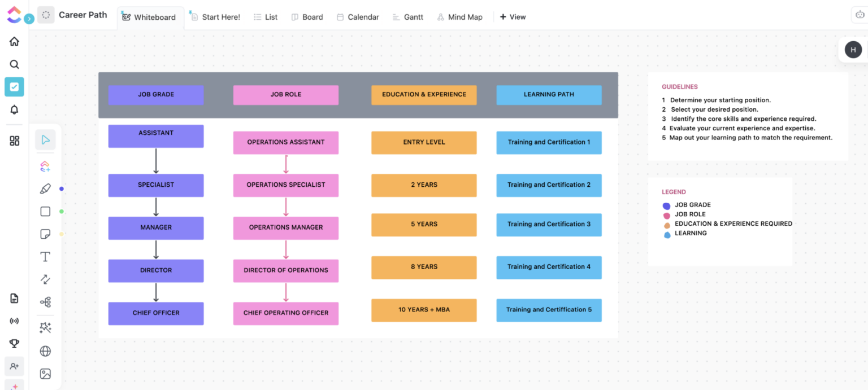868x390 pixels.
Task: Open the whiteboard templates tool
Action: pos(45,166)
